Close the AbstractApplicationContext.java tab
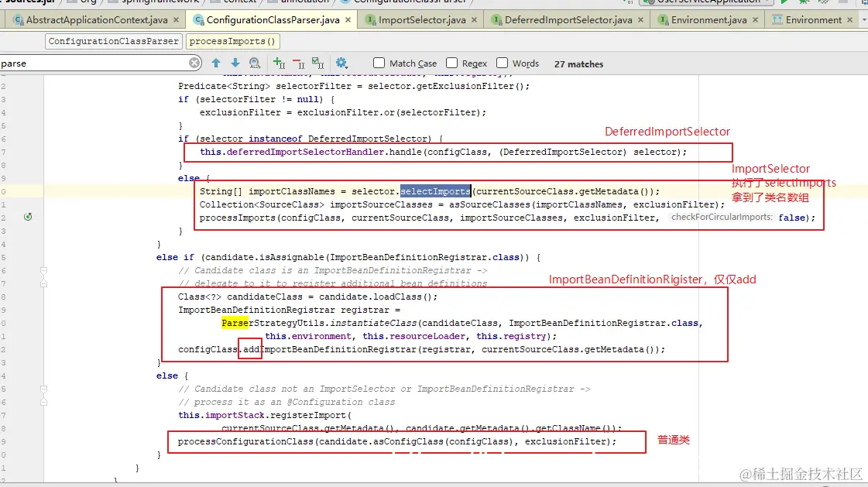 [176, 20]
